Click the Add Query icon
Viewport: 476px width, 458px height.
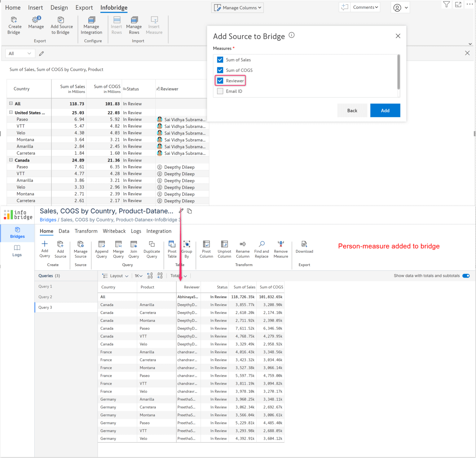(45, 248)
